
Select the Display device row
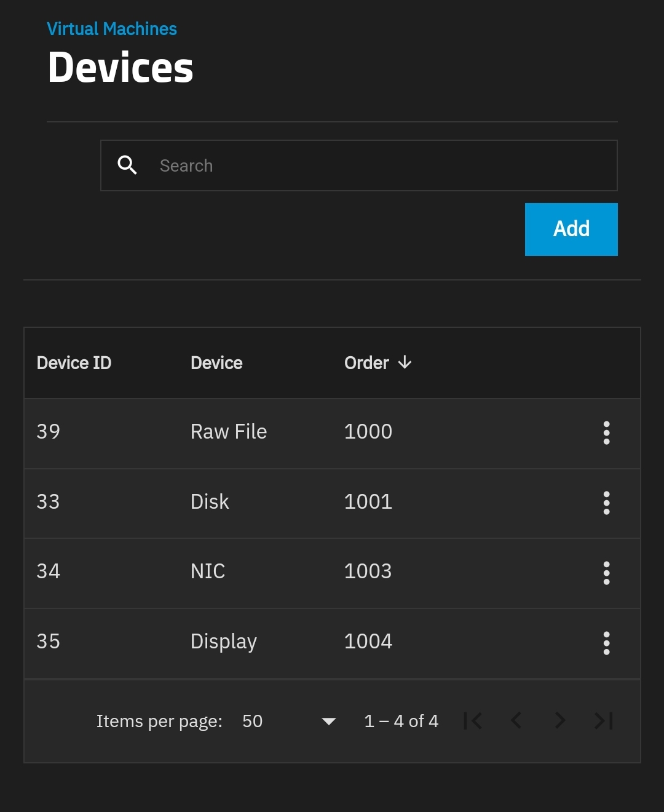pos(224,642)
